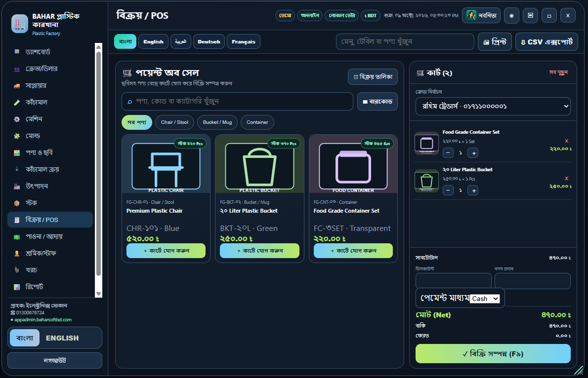This screenshot has height=378, width=588.
Task: Click the খরচ taka icon
Action: [17, 270]
